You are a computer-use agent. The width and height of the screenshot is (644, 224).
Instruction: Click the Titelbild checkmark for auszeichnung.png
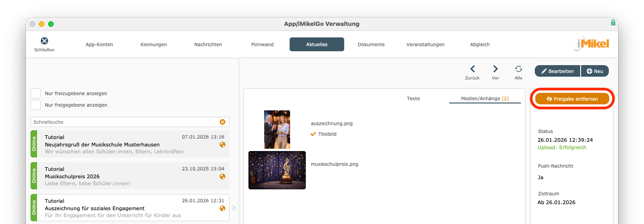(x=313, y=134)
